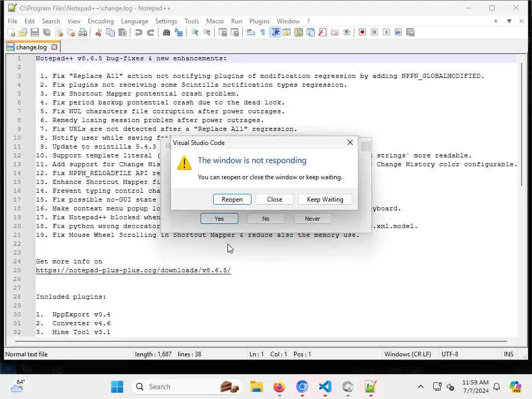Open Visual Studio Code from taskbar

(x=325, y=387)
